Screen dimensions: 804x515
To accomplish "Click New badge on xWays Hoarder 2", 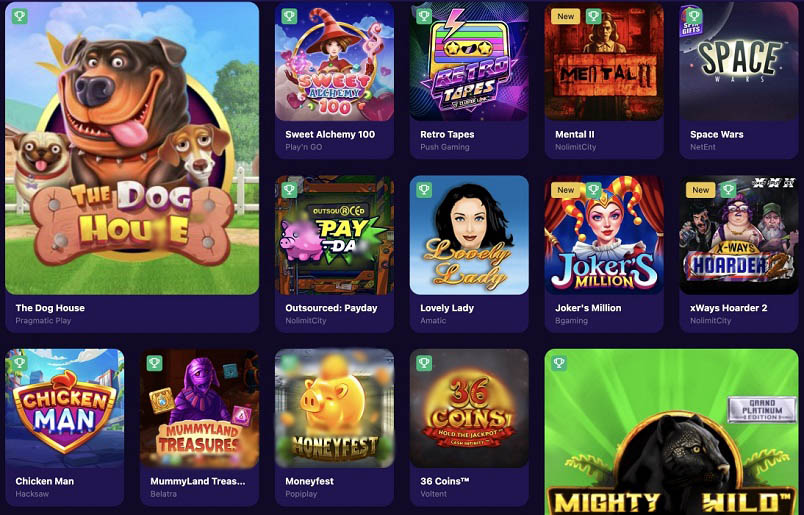I will click(x=701, y=190).
